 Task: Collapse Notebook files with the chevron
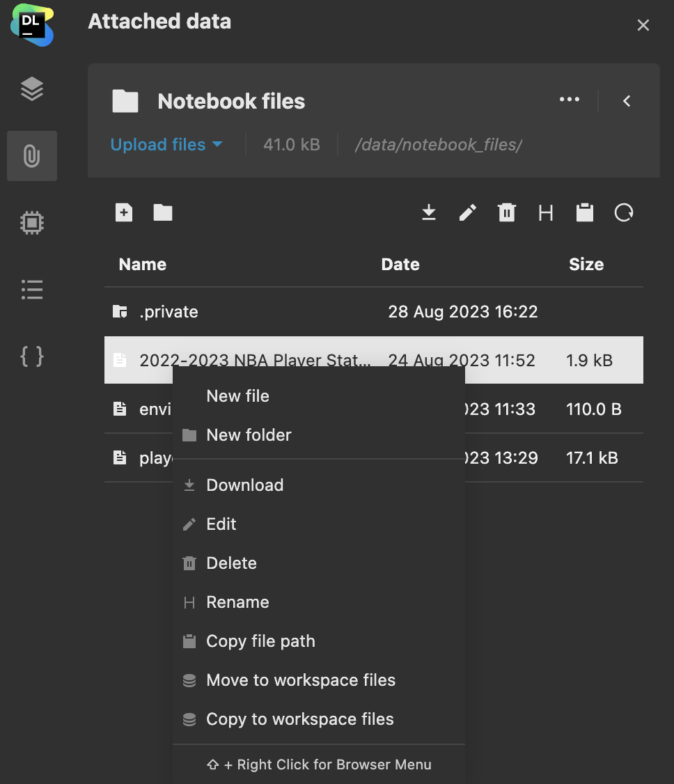point(627,101)
